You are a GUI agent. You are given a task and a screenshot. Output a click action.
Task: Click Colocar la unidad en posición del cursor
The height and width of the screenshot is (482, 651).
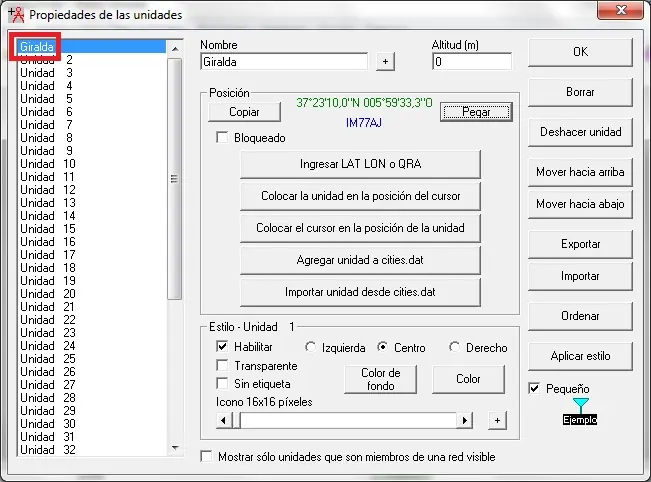pos(360,196)
